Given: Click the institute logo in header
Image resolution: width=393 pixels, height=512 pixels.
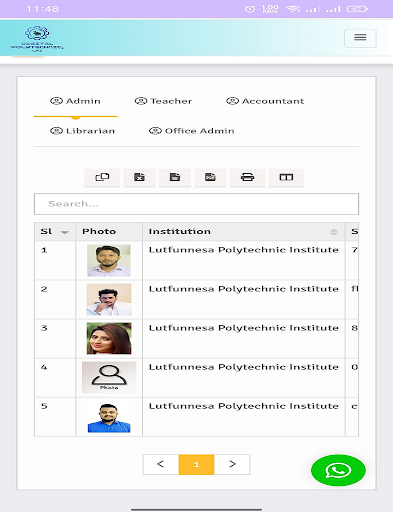Looking at the screenshot, I should 37,39.
